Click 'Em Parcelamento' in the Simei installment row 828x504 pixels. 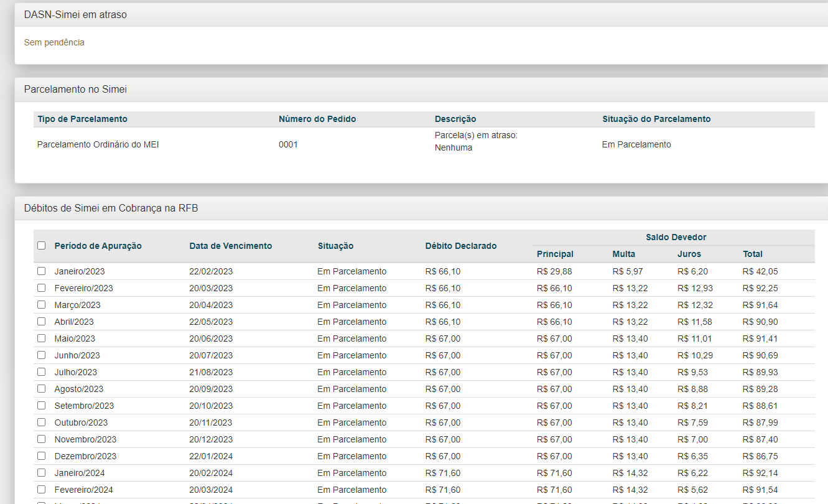click(x=636, y=144)
